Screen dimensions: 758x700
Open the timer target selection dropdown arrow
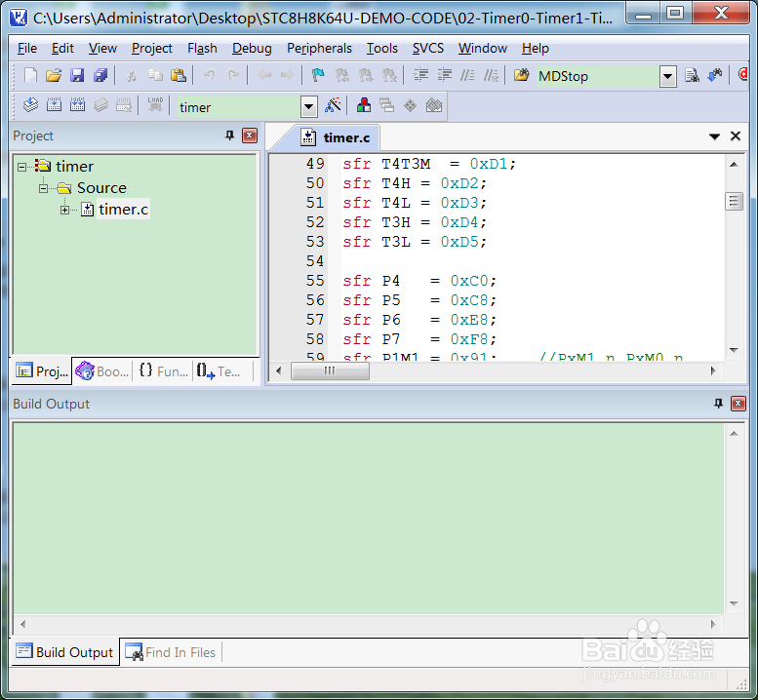click(x=308, y=107)
